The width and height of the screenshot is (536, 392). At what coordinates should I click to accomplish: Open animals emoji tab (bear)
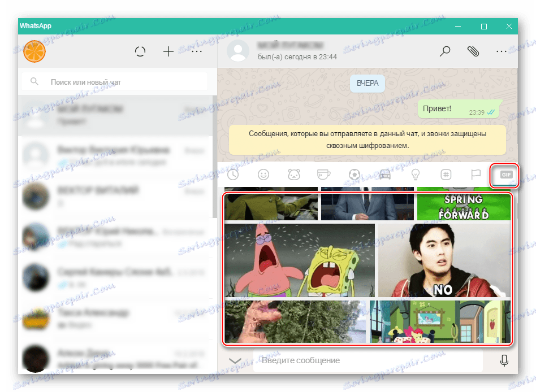pos(294,175)
